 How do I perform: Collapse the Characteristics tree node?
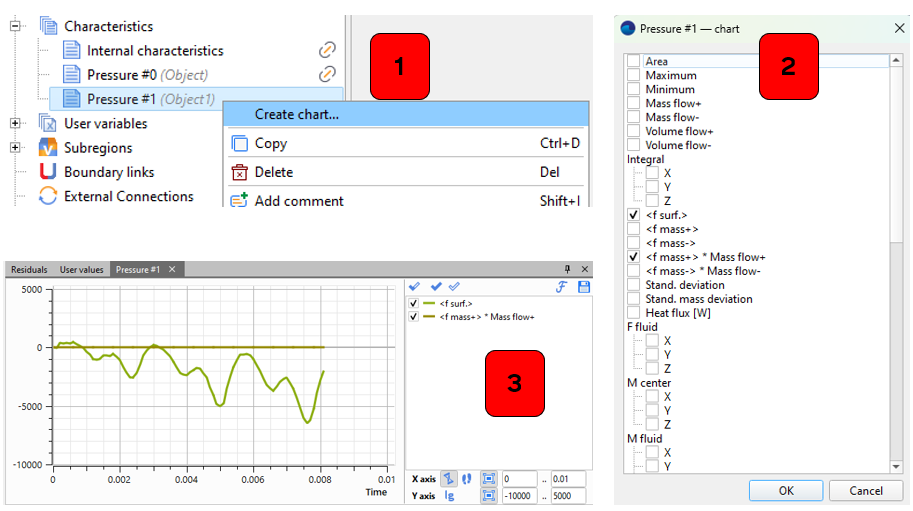[x=16, y=26]
